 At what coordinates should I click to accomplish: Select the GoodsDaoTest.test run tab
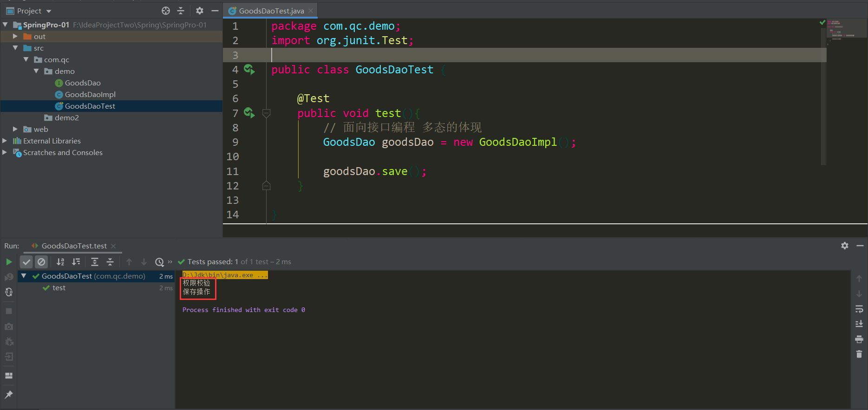[x=74, y=246]
